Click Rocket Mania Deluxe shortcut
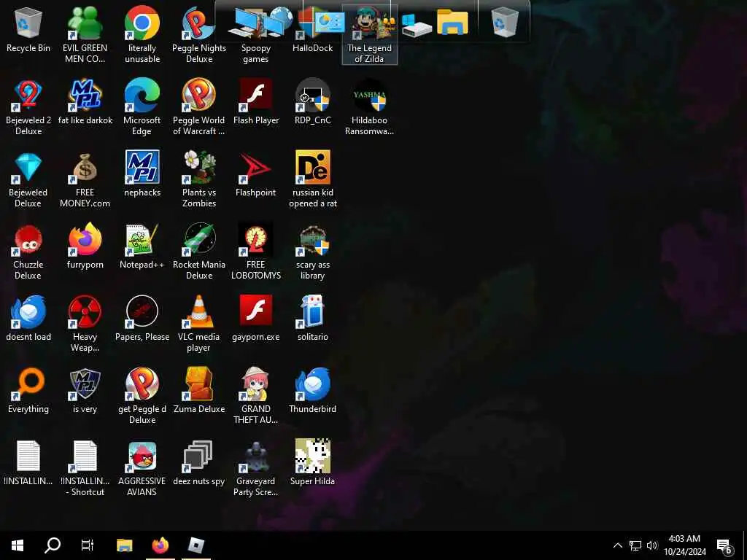This screenshot has width=747, height=560. pyautogui.click(x=199, y=252)
